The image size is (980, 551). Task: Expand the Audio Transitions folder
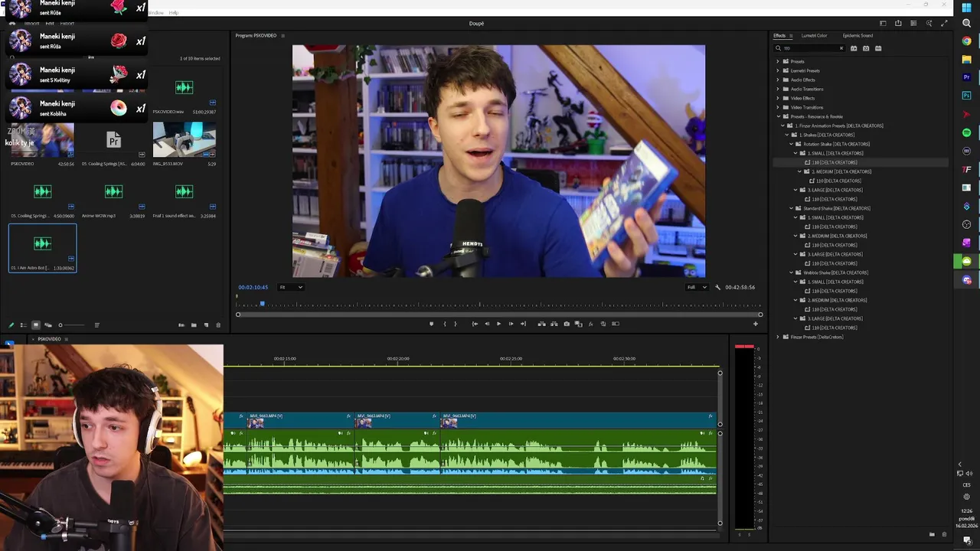[x=778, y=89]
